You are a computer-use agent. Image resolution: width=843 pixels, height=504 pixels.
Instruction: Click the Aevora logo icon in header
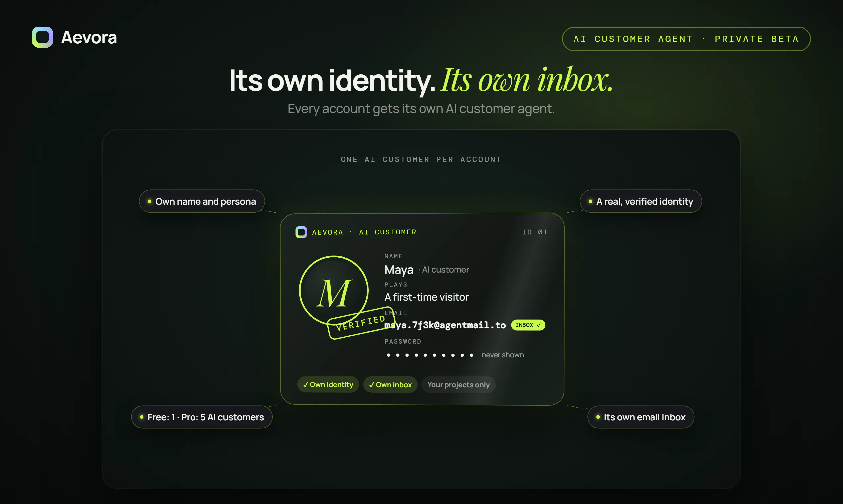(42, 37)
